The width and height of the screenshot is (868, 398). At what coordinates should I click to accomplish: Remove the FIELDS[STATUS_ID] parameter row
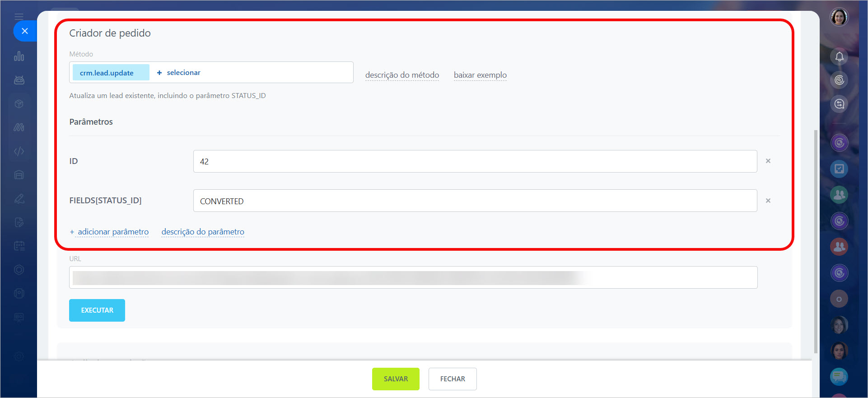(768, 201)
